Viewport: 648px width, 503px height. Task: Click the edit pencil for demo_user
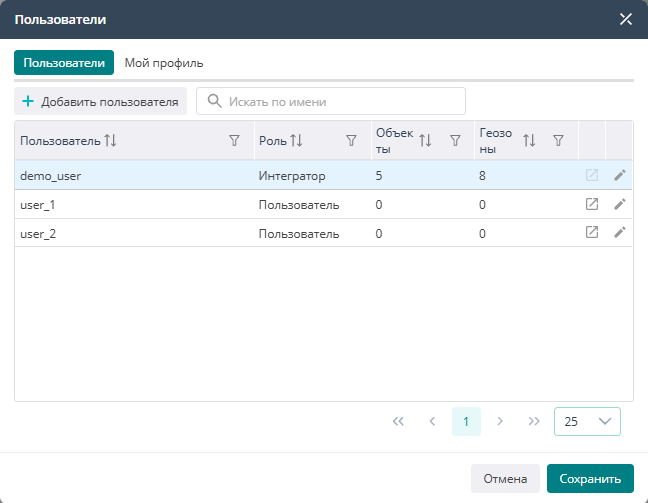click(x=619, y=175)
